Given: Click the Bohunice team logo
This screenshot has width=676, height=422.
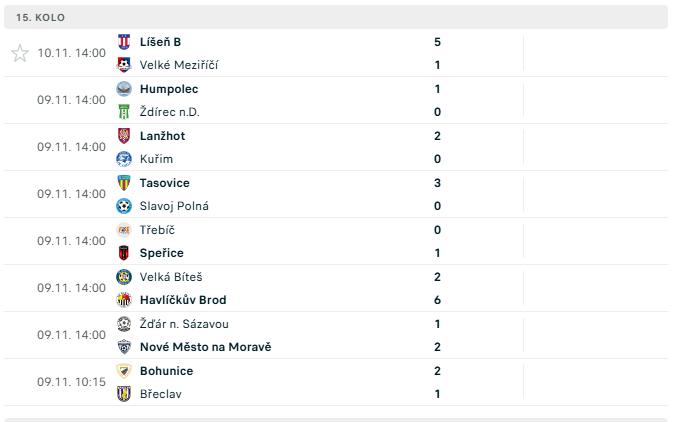Looking at the screenshot, I should [x=124, y=371].
